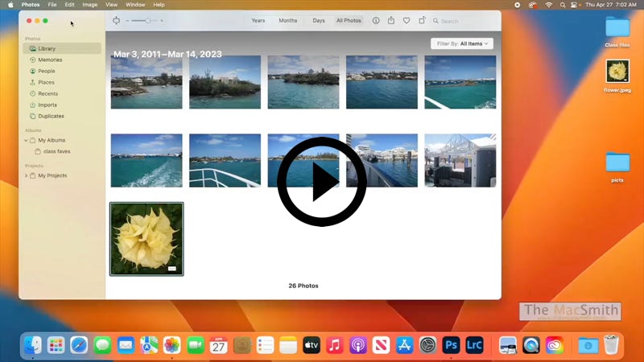This screenshot has height=362, width=644.
Task: Open Apple TV from the Dock
Action: point(312,345)
